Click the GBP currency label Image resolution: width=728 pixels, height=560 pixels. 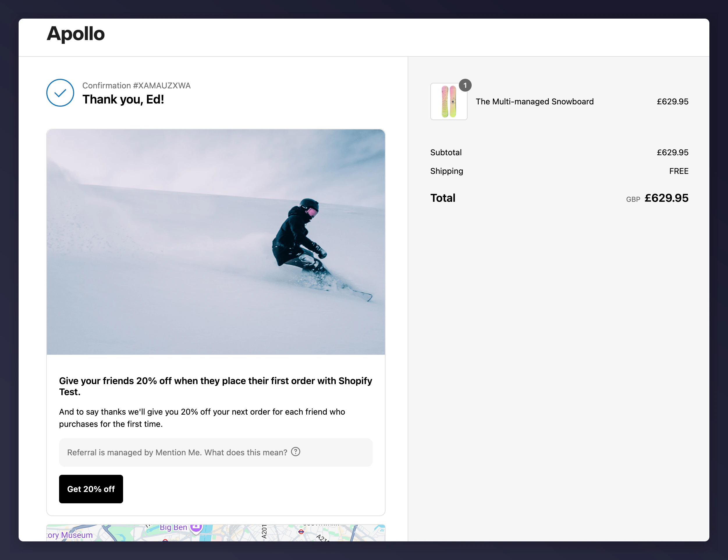[633, 199]
